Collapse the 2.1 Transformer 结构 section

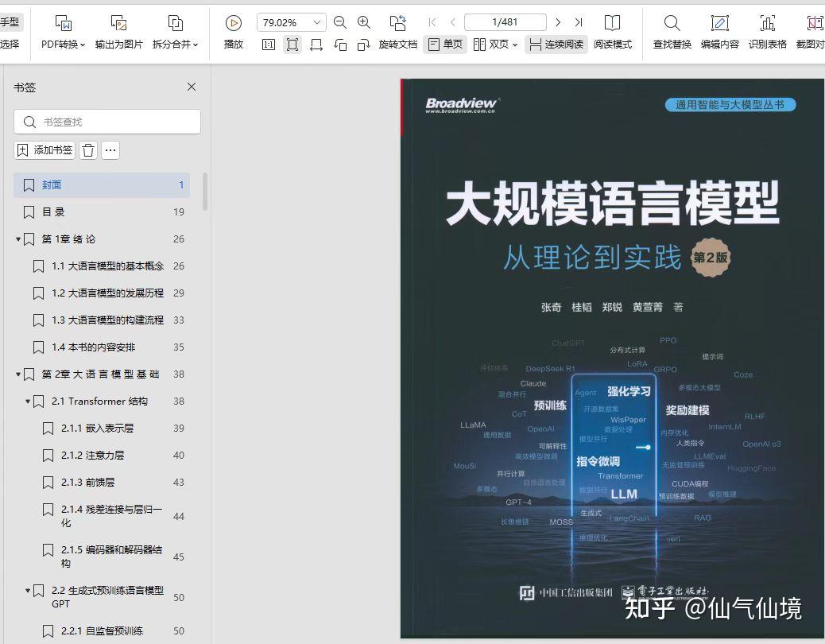click(x=27, y=402)
